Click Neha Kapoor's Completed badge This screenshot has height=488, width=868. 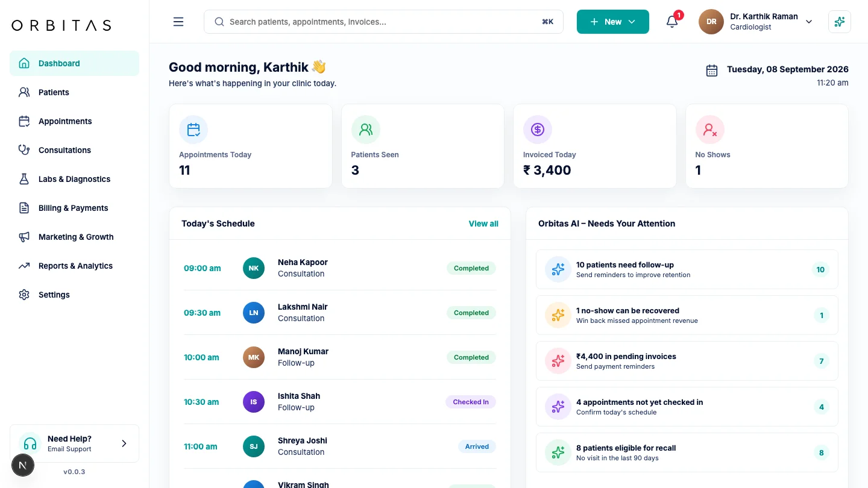pos(471,268)
